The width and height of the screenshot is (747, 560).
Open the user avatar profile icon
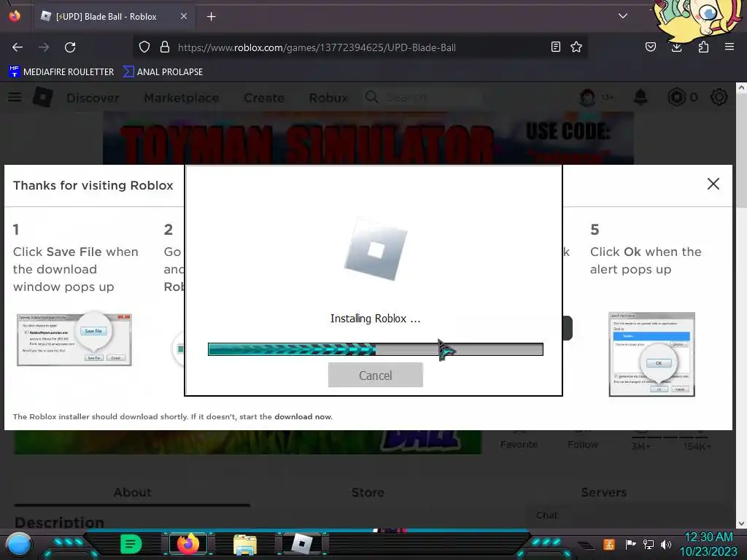587,97
